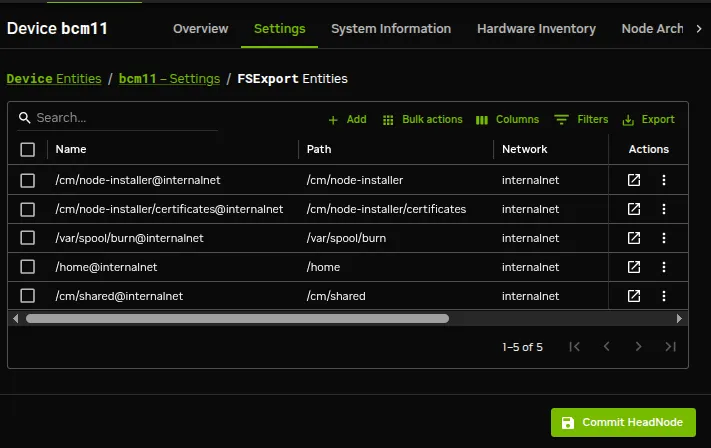Open the /var/spool/burn@internalnet edit icon
The width and height of the screenshot is (711, 448).
point(633,238)
